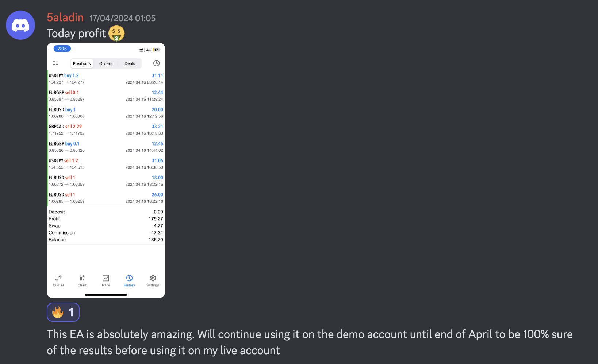Click the money-mouth emoji after Today profit
This screenshot has width=598, height=364.
(x=116, y=33)
